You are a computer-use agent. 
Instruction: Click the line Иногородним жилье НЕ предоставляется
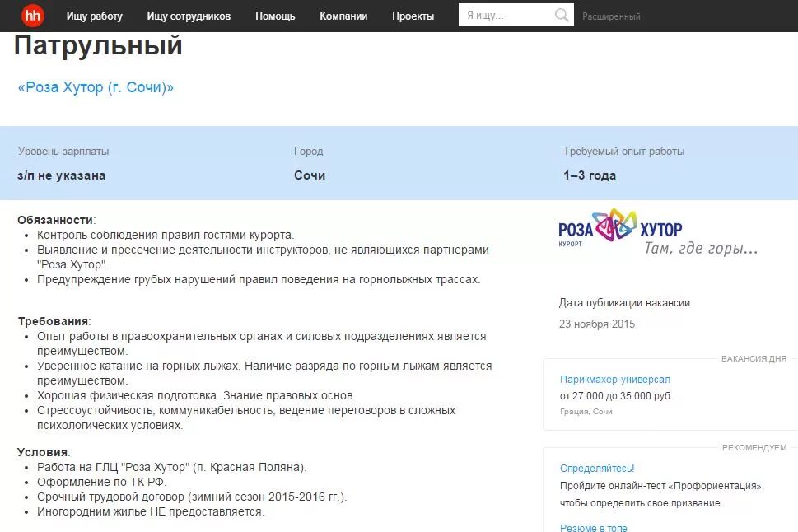pyautogui.click(x=151, y=511)
